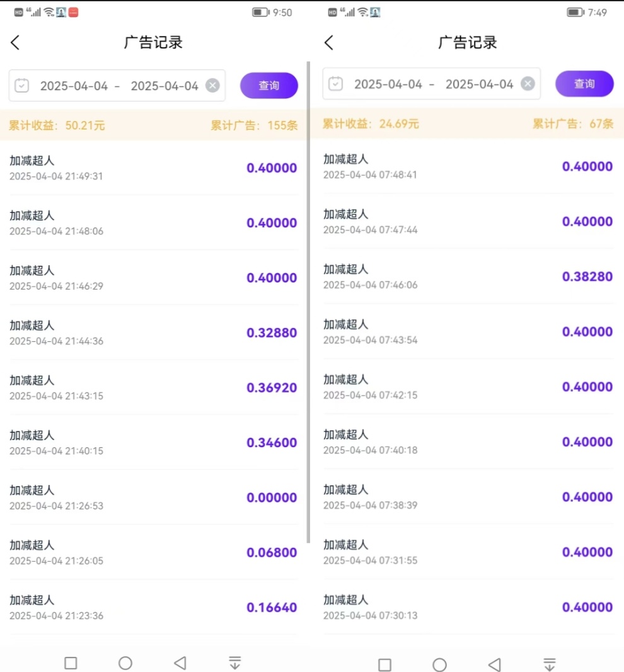
Task: Clear the left date range with X
Action: click(212, 86)
